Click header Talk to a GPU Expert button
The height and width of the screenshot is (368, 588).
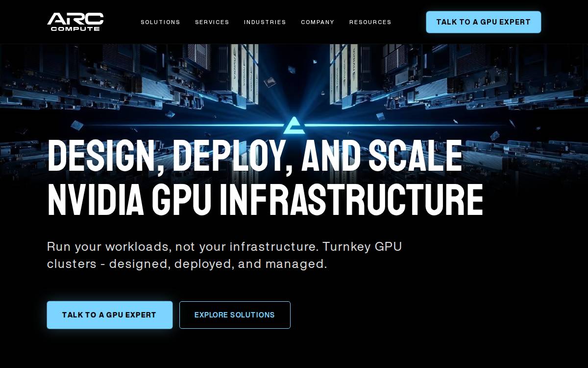484,22
